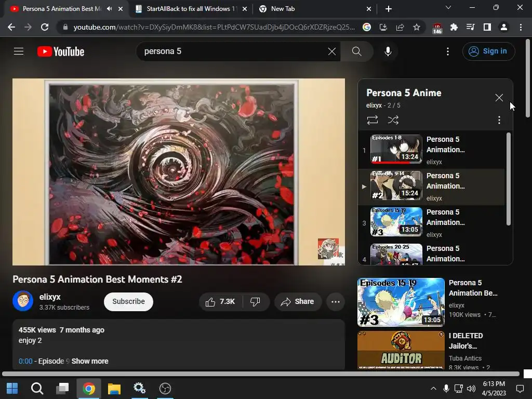Screen dimensions: 532x399
Task: Click the playlist panel scrollbar
Action: click(x=508, y=179)
